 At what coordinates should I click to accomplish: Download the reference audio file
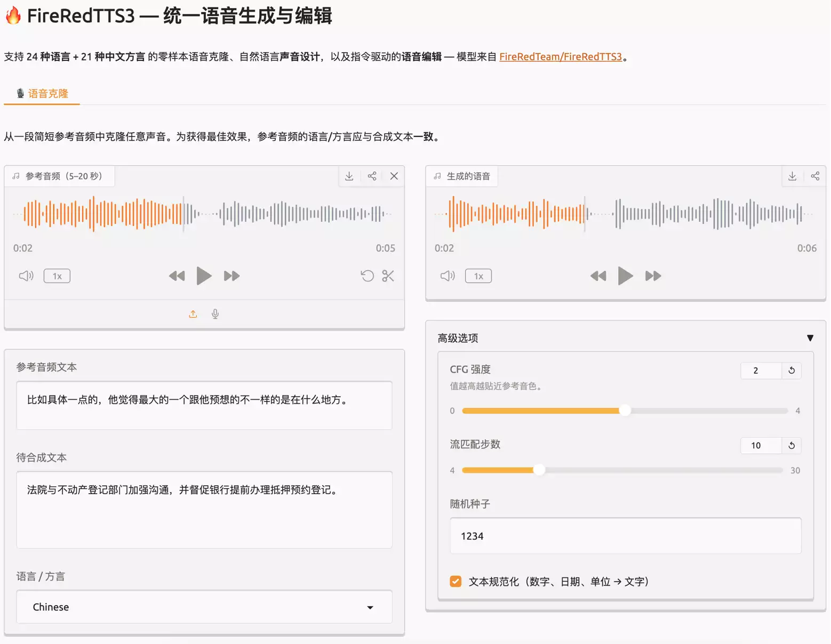(349, 176)
